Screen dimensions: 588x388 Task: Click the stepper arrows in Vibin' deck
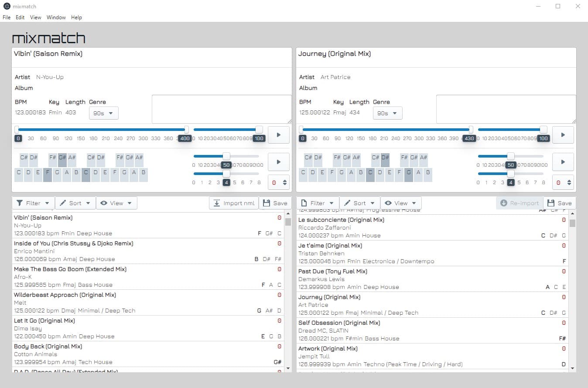285,182
